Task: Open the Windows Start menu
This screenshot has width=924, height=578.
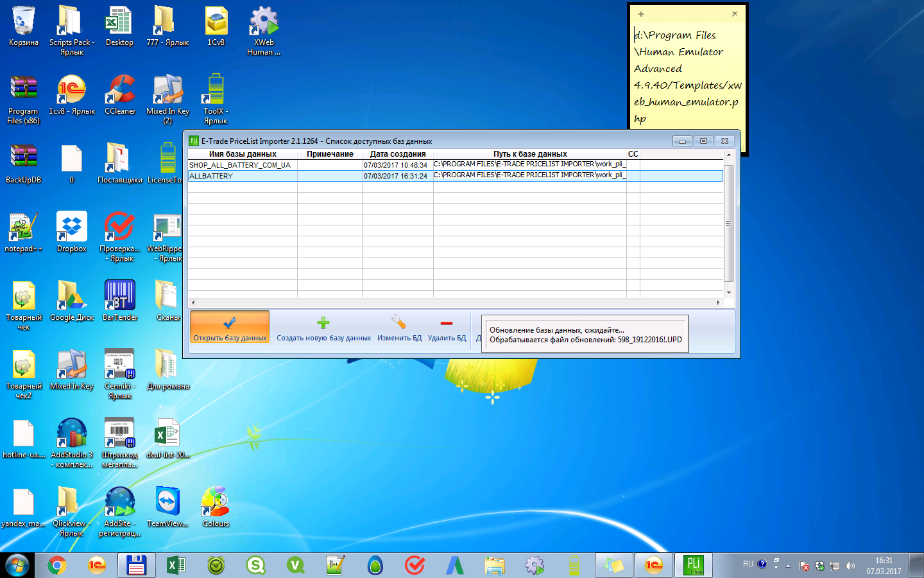Action: click(17, 565)
